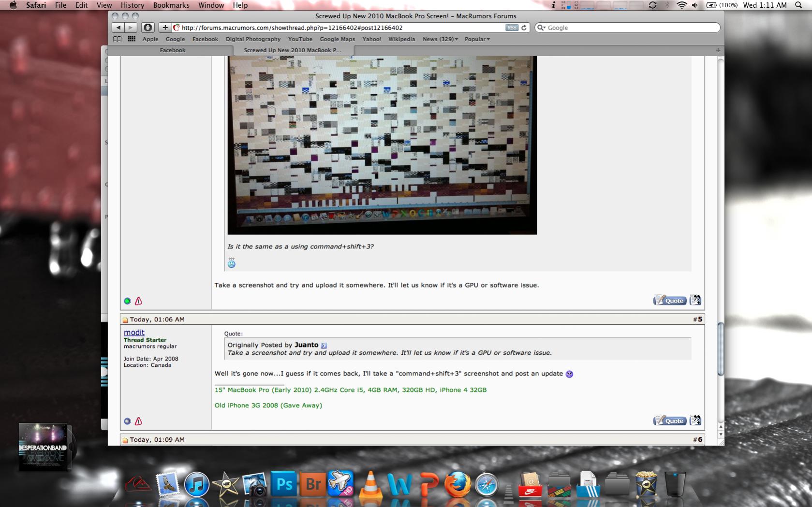Click modit's offline status indicator in post #5
This screenshot has width=812, height=507.
pos(127,421)
